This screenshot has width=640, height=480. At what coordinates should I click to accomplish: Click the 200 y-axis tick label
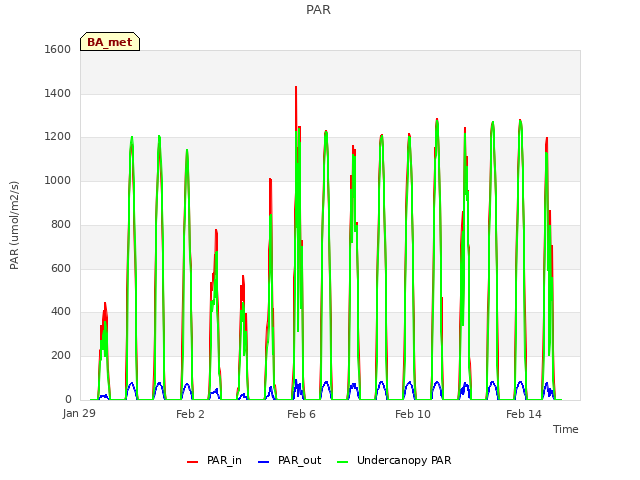[x=61, y=356]
